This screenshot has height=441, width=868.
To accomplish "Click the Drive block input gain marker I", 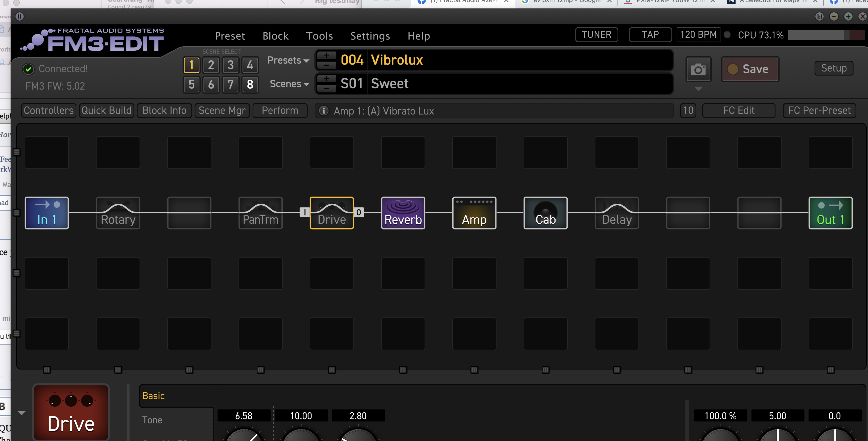I will (304, 212).
